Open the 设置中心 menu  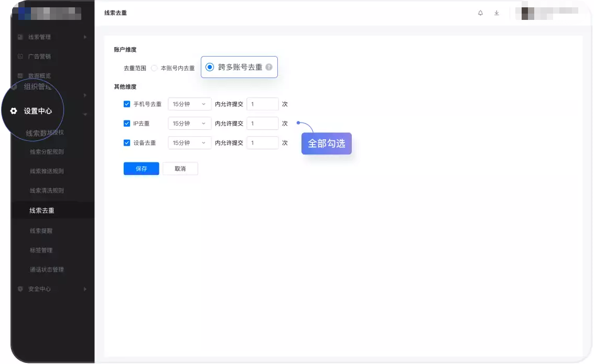pyautogui.click(x=38, y=111)
